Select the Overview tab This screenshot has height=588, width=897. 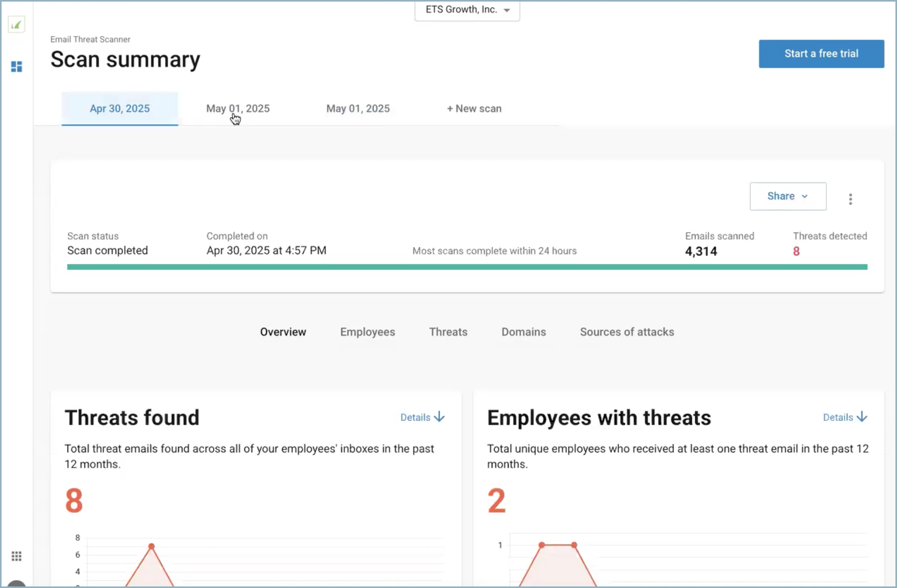point(283,332)
